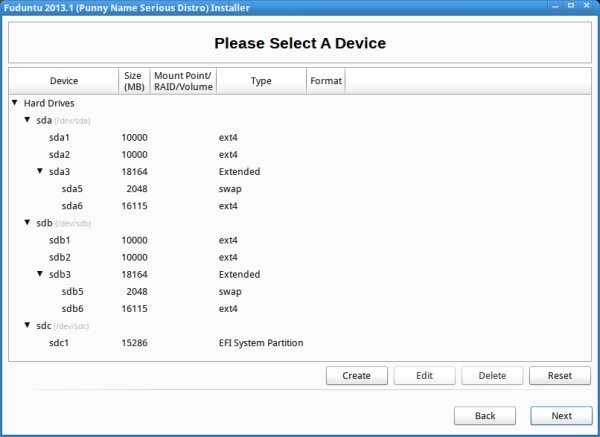Collapse the sdc drive node

(x=27, y=325)
